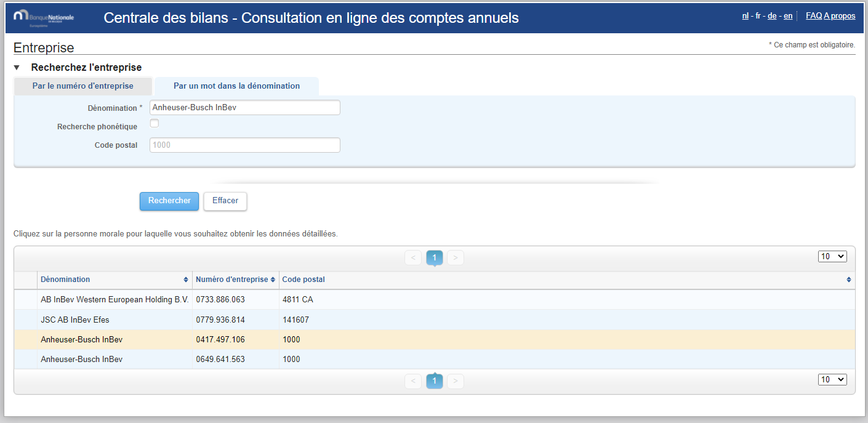The width and height of the screenshot is (868, 423).
Task: Switch language to en
Action: 788,16
